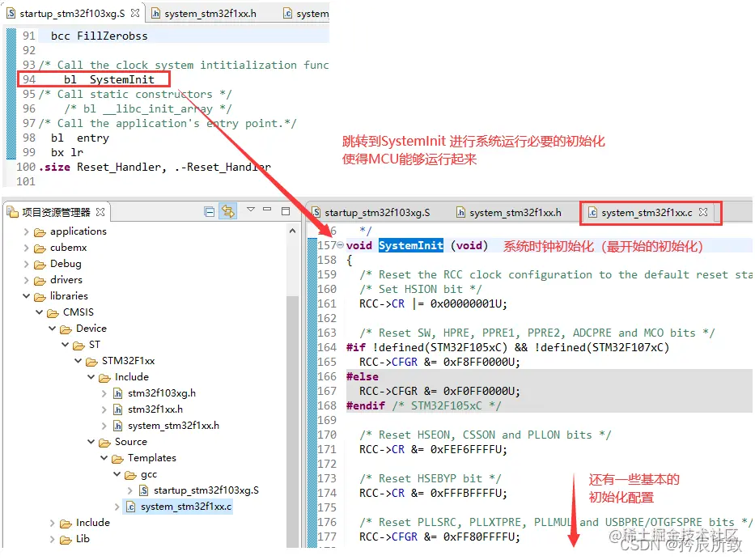Open system_stm32f1xx.h in the project tree
Screen dimensions: 755x560
click(173, 426)
